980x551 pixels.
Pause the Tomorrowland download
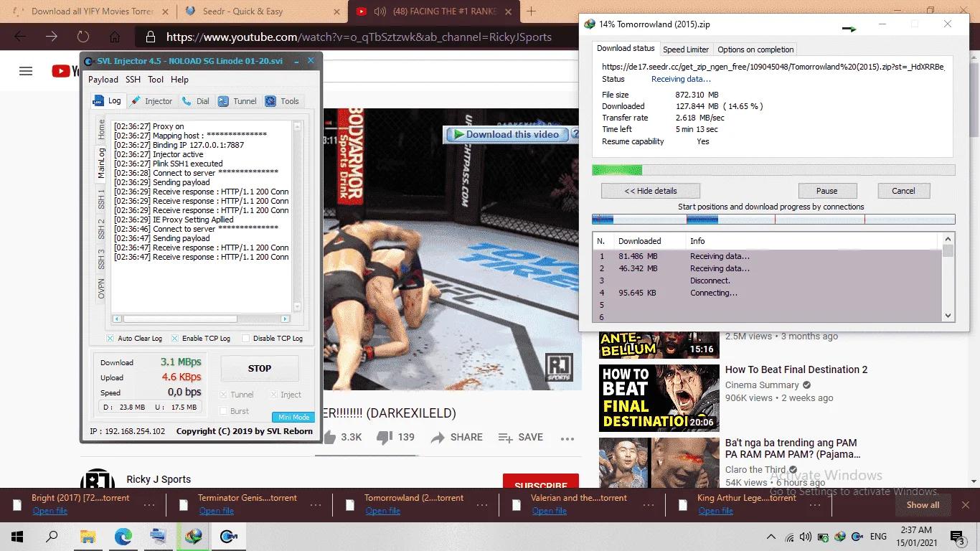[x=827, y=191]
